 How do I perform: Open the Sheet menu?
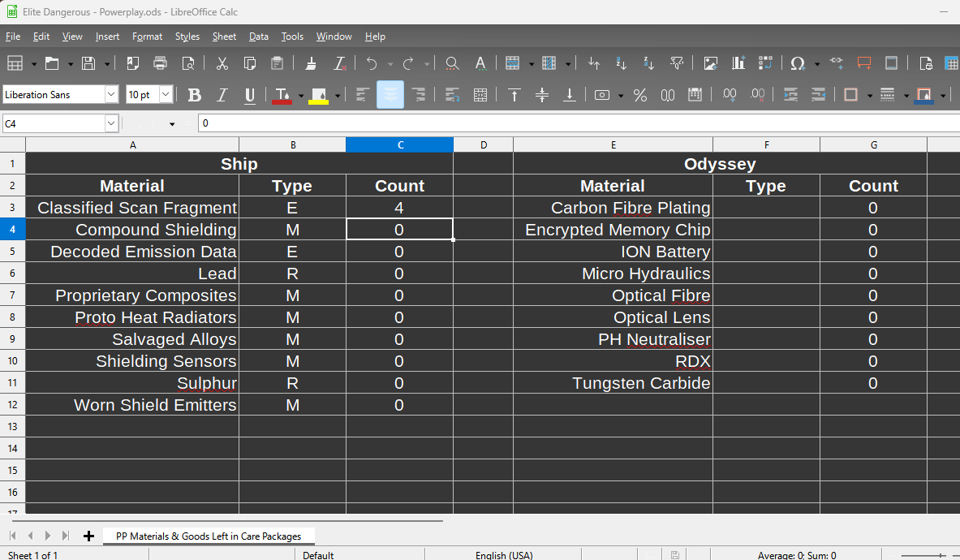point(224,37)
